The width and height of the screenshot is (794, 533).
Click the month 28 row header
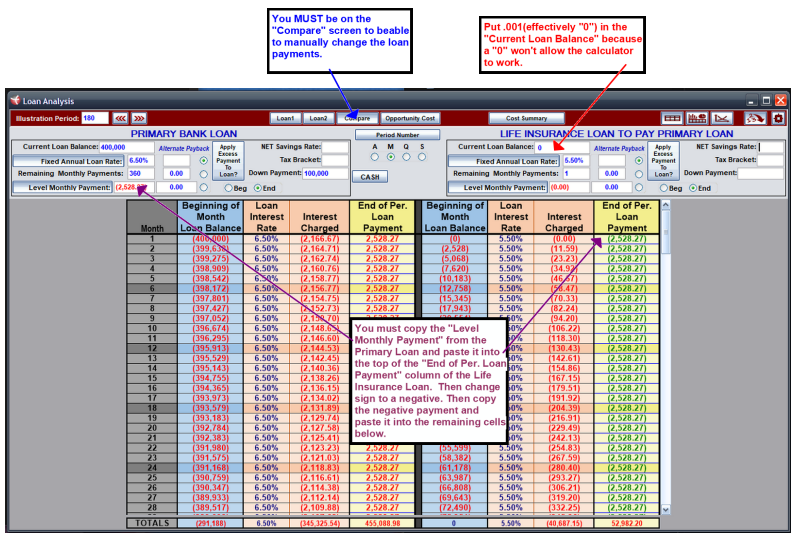pyautogui.click(x=152, y=508)
